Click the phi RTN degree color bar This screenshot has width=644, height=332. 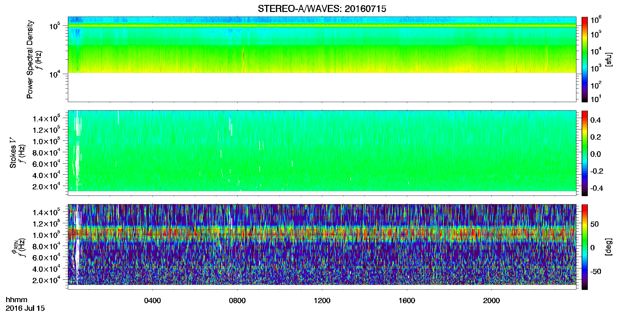coord(585,247)
